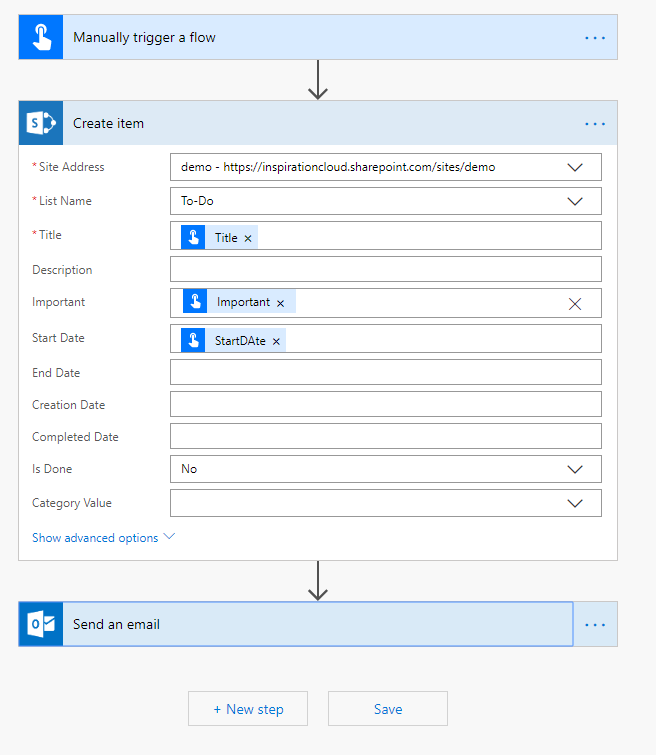Click the Save button
656x755 pixels.
(x=388, y=709)
